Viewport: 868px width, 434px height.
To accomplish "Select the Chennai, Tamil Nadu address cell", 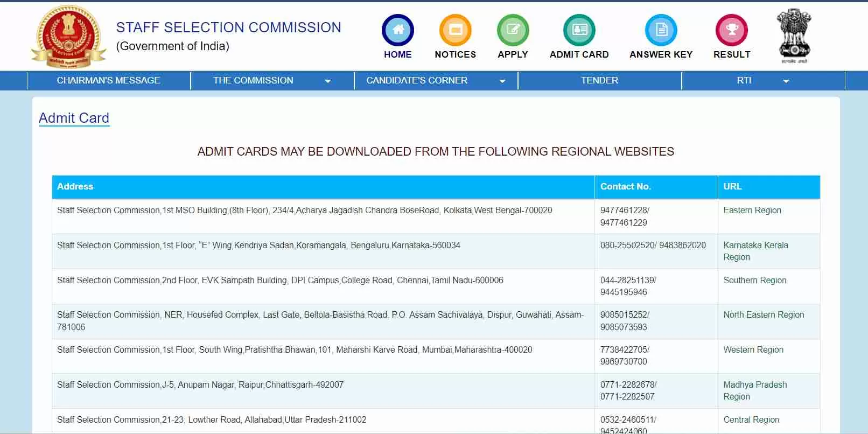I will pyautogui.click(x=323, y=286).
